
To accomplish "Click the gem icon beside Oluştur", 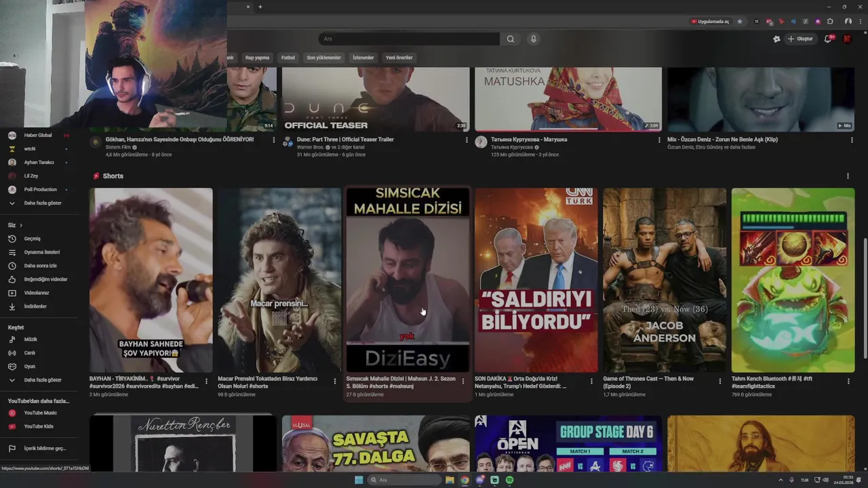I will coord(776,39).
